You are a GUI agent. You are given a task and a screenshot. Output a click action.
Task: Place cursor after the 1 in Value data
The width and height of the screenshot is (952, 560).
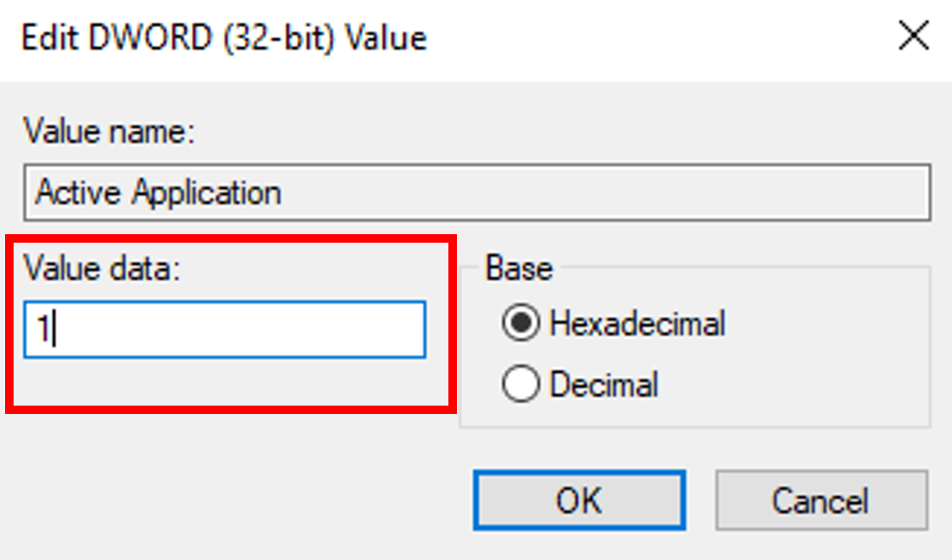[53, 331]
